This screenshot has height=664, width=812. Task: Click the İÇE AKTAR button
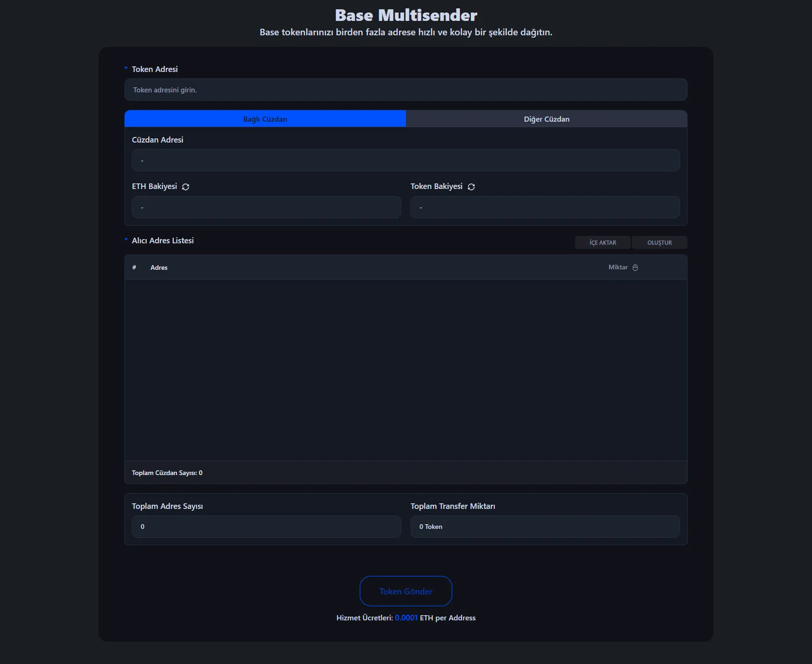(x=602, y=242)
